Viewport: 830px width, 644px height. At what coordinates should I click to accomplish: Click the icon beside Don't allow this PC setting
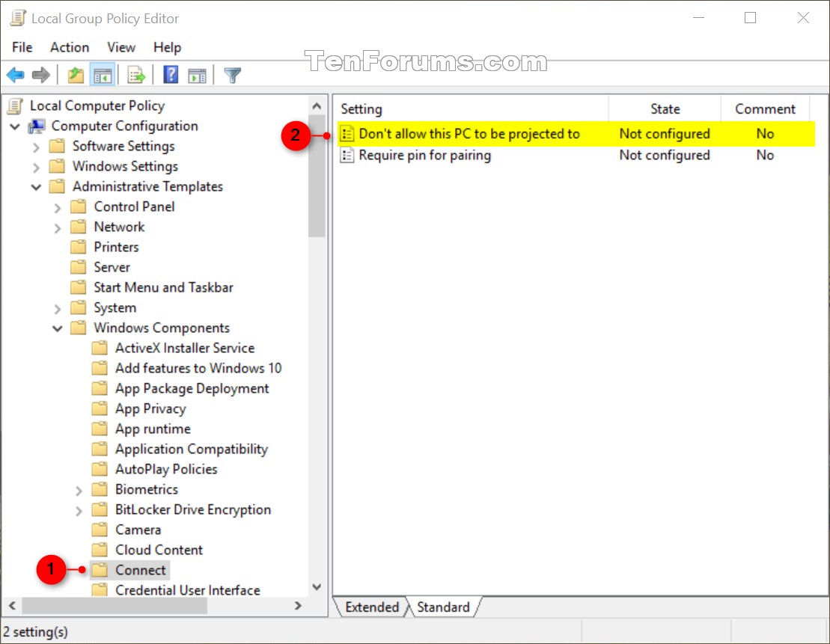[347, 133]
